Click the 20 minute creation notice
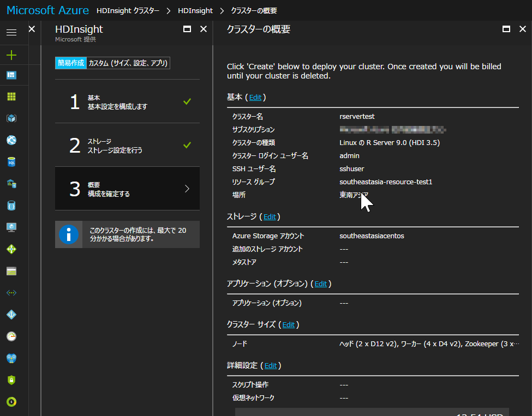 (127, 234)
